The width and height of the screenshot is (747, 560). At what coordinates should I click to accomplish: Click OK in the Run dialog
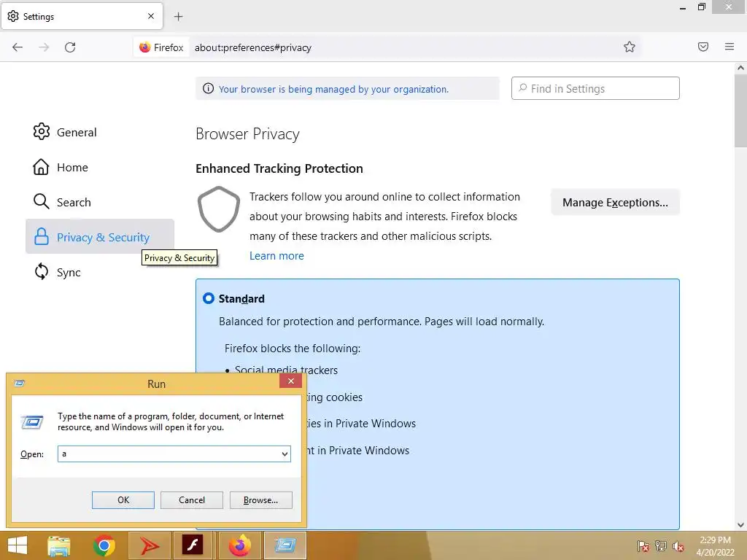coord(123,500)
